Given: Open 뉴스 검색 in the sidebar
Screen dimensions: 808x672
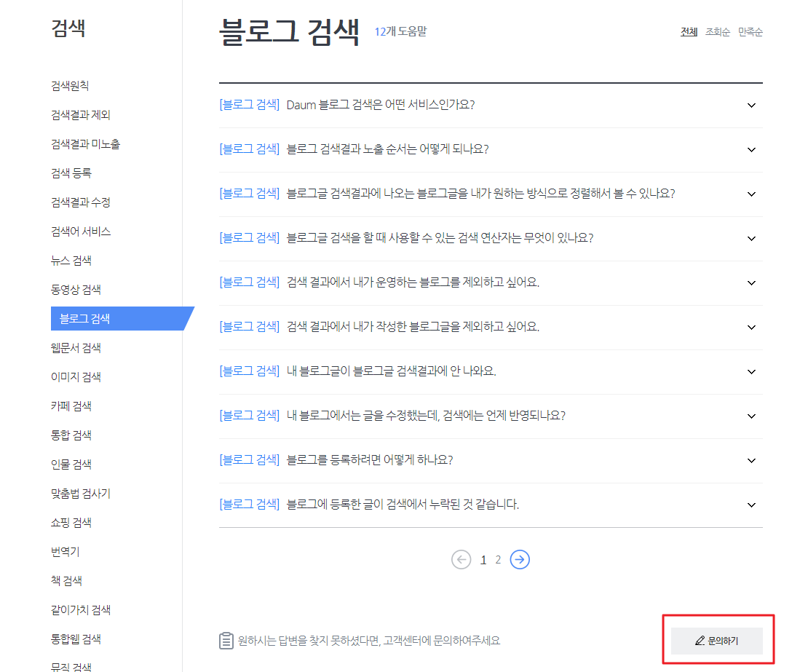Looking at the screenshot, I should pos(71,260).
